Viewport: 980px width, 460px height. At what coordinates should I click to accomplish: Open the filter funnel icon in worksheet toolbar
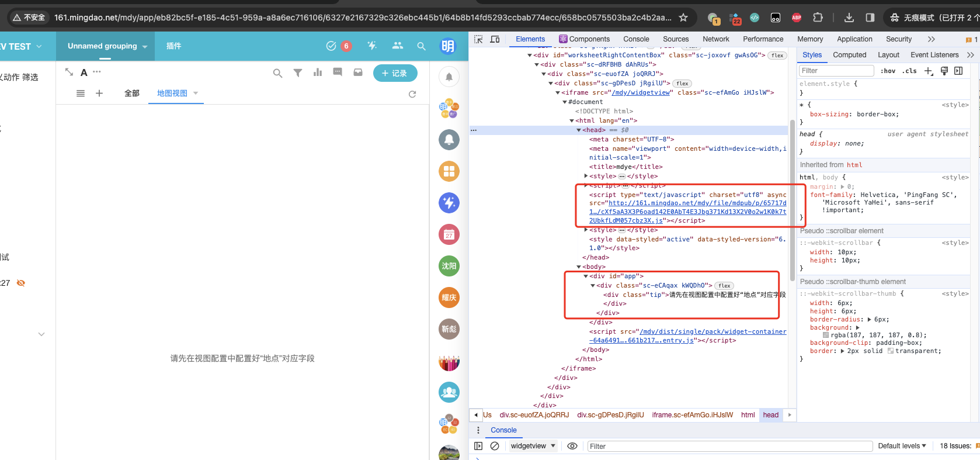coord(298,73)
